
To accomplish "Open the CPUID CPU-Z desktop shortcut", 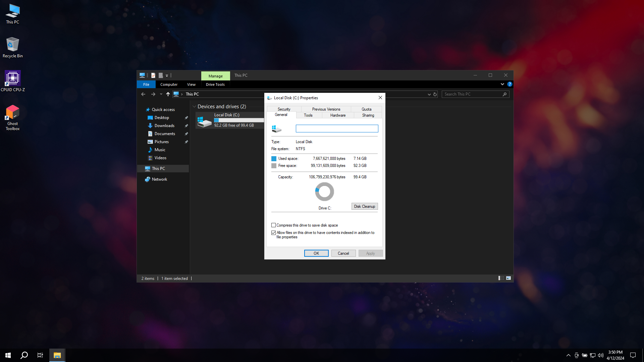I will tap(13, 80).
